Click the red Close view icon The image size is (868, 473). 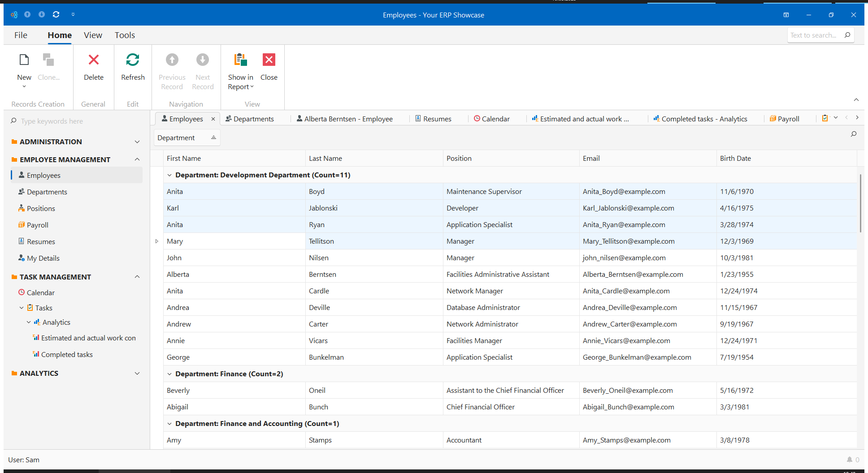[x=269, y=60]
